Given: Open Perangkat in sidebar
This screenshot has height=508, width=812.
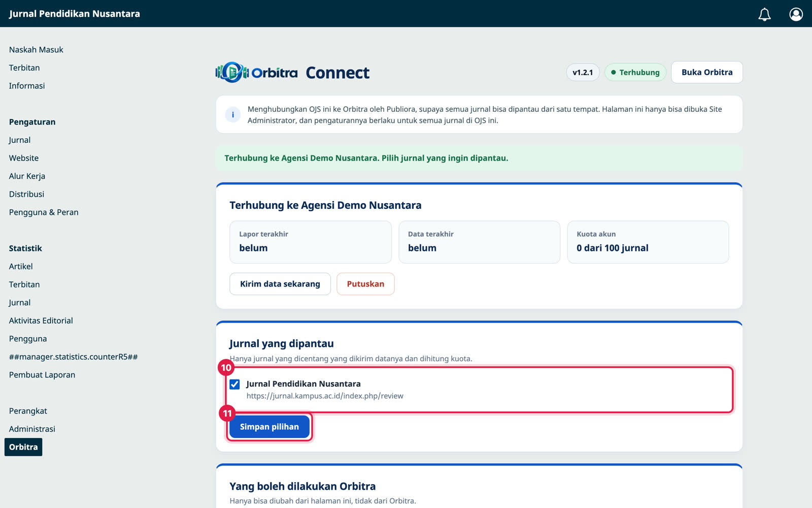Looking at the screenshot, I should [28, 411].
